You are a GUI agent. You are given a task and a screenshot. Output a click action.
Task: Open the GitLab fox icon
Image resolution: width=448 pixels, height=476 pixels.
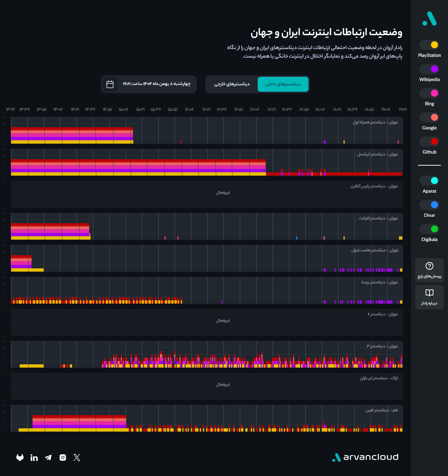[20, 458]
